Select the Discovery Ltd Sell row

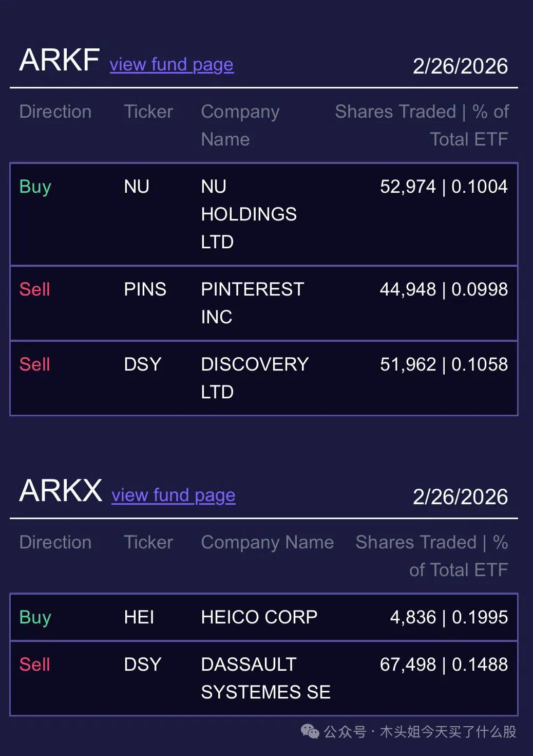pyautogui.click(x=264, y=378)
